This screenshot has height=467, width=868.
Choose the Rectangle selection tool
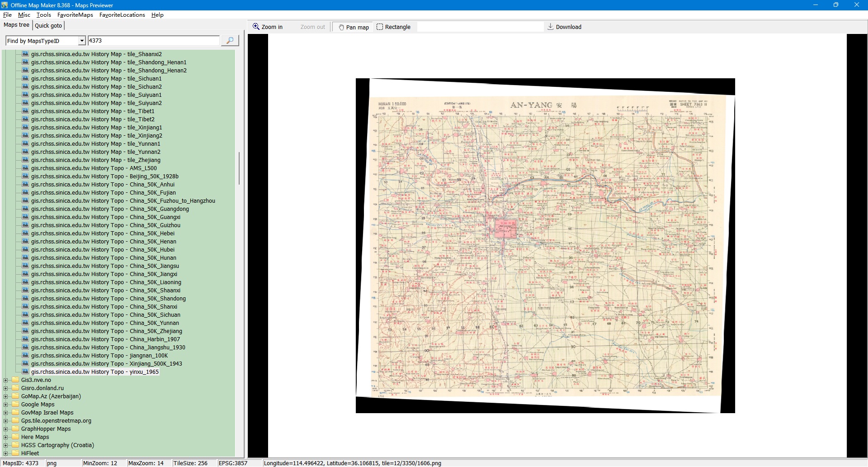pyautogui.click(x=393, y=27)
